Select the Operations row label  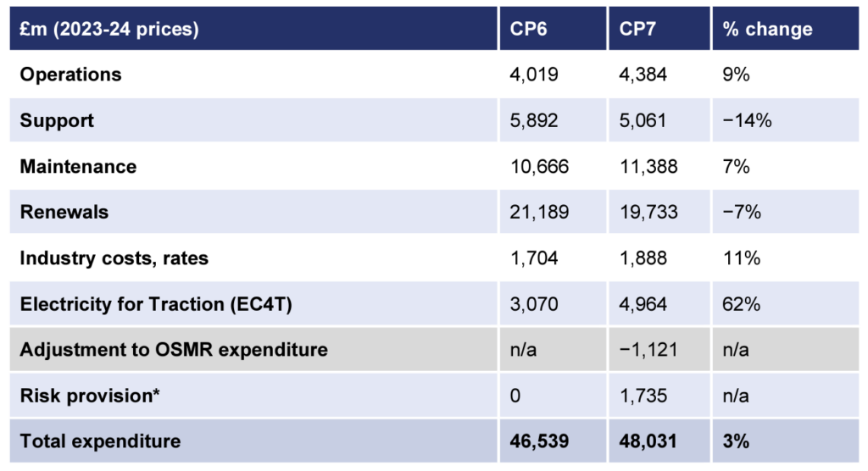click(70, 75)
